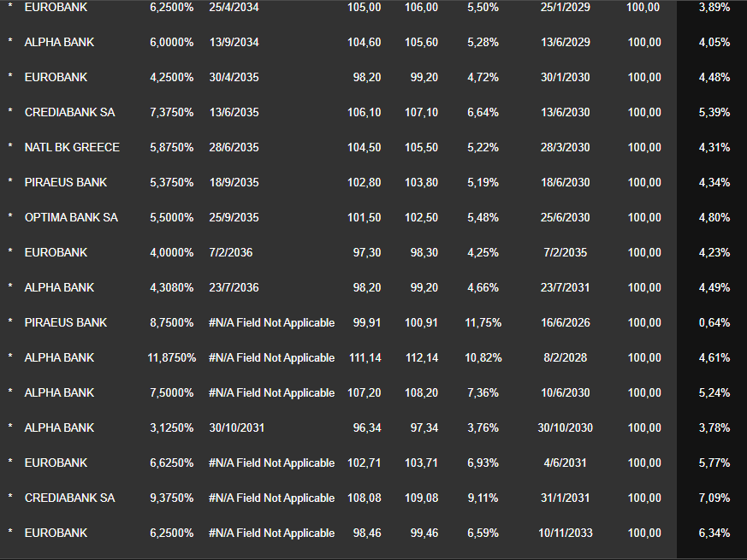
Task: Select coupon 6,0000% cell
Action: click(x=171, y=43)
